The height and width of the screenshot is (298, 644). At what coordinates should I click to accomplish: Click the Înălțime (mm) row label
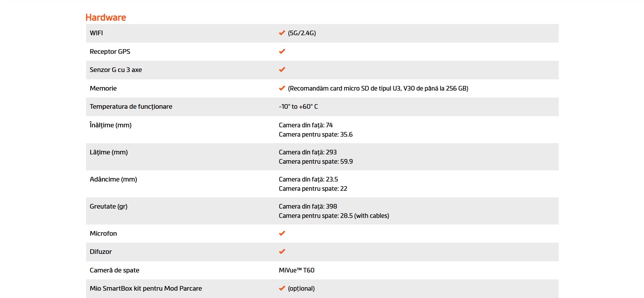point(110,125)
